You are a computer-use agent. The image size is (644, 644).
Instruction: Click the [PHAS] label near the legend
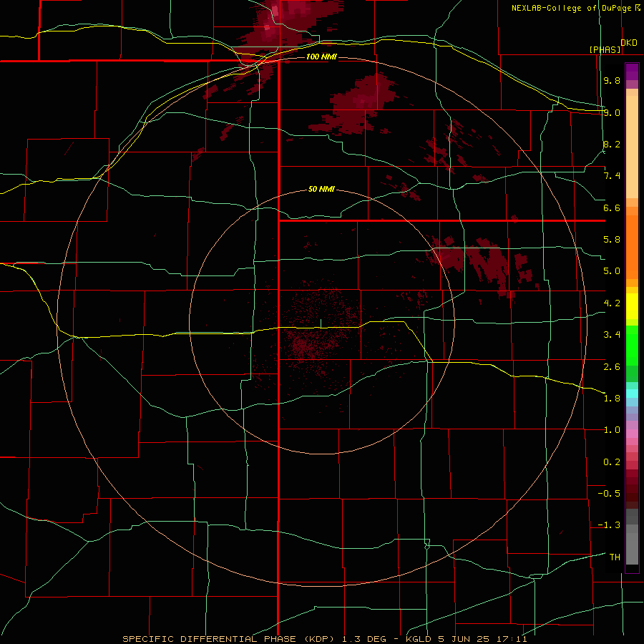(x=605, y=50)
